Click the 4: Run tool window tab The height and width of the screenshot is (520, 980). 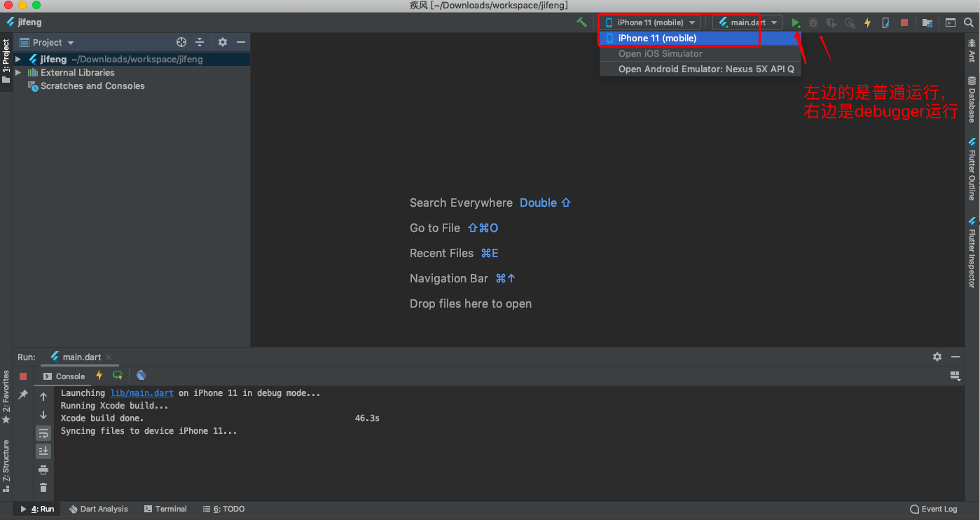point(37,509)
